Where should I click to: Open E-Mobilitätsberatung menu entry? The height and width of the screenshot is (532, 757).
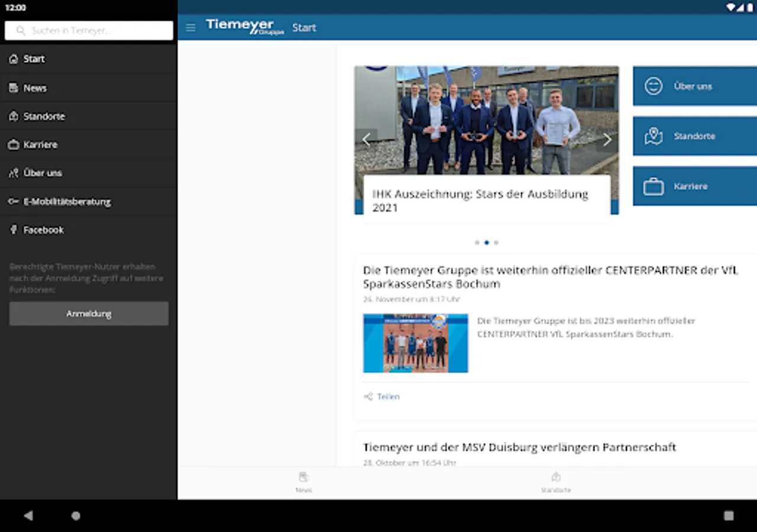(89, 202)
